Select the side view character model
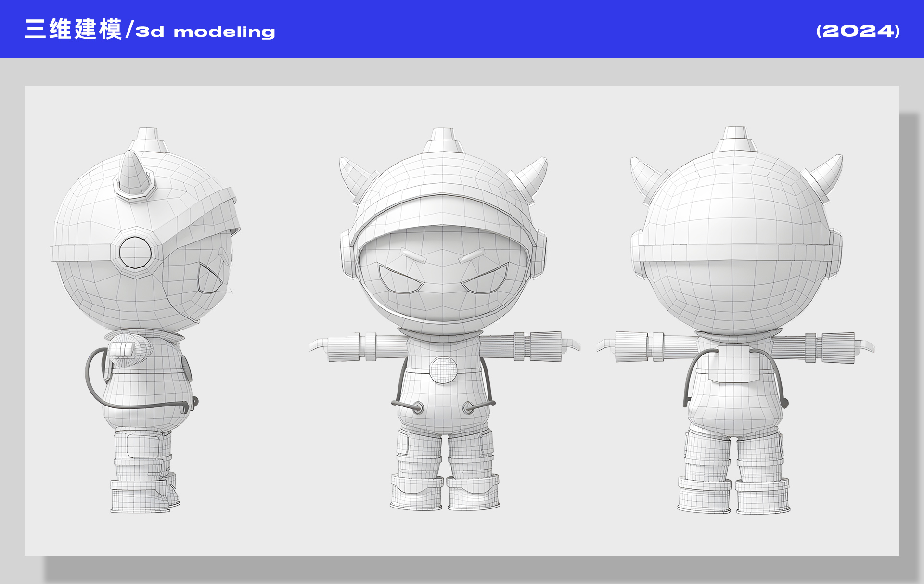This screenshot has height=584, width=924. 146,320
